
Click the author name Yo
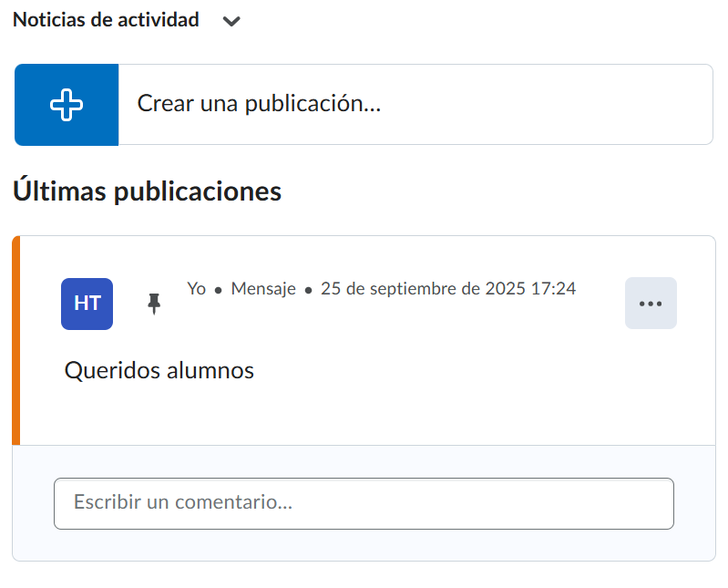coord(197,289)
